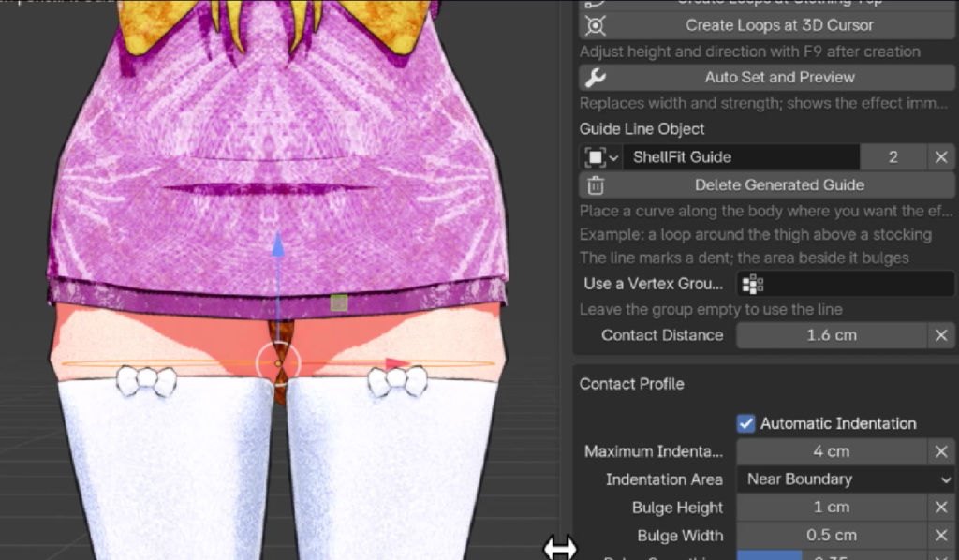Clear the ShellFit Guide object with X
This screenshot has width=959, height=560.
941,157
